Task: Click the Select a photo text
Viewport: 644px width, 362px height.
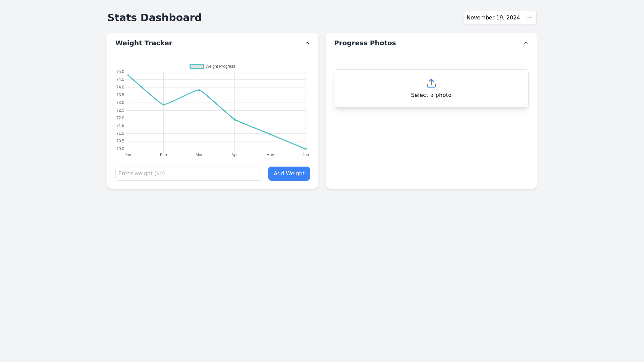Action: (431, 95)
